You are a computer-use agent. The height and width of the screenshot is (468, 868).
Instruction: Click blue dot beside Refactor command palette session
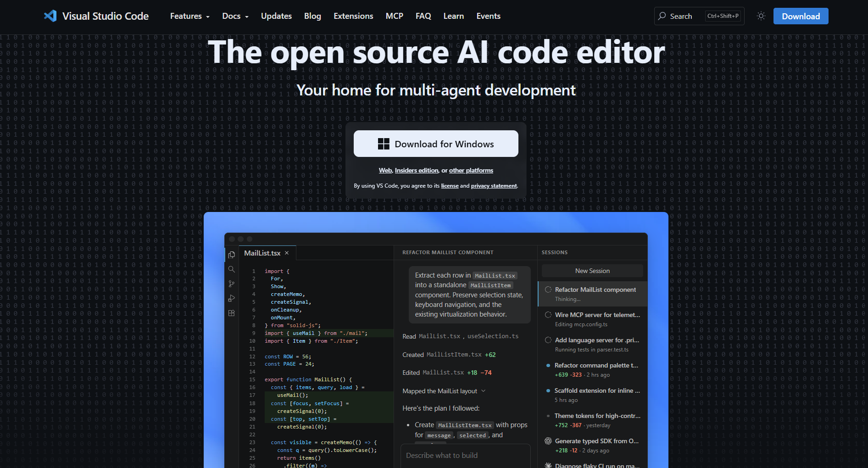coord(548,365)
